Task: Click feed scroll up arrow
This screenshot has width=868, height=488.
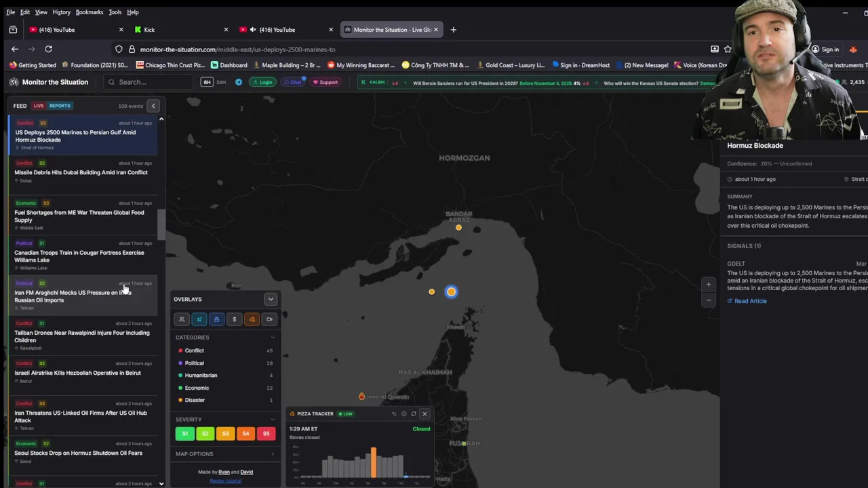Action: coord(161,119)
